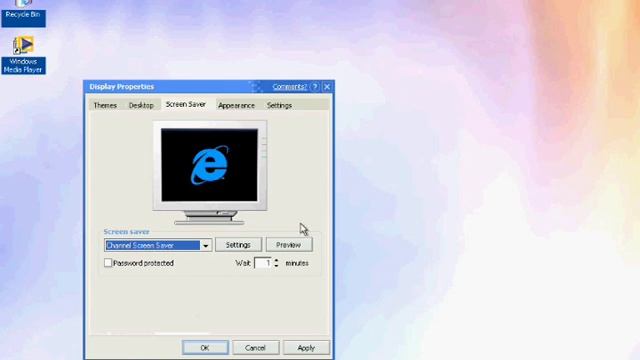Open the Recycle Bin desktop icon

pos(23,12)
